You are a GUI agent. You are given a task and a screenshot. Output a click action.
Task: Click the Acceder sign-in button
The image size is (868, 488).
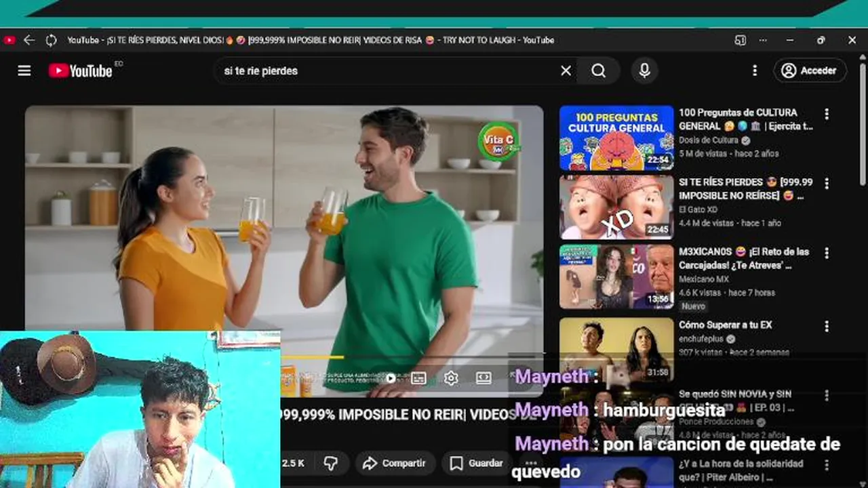point(810,70)
